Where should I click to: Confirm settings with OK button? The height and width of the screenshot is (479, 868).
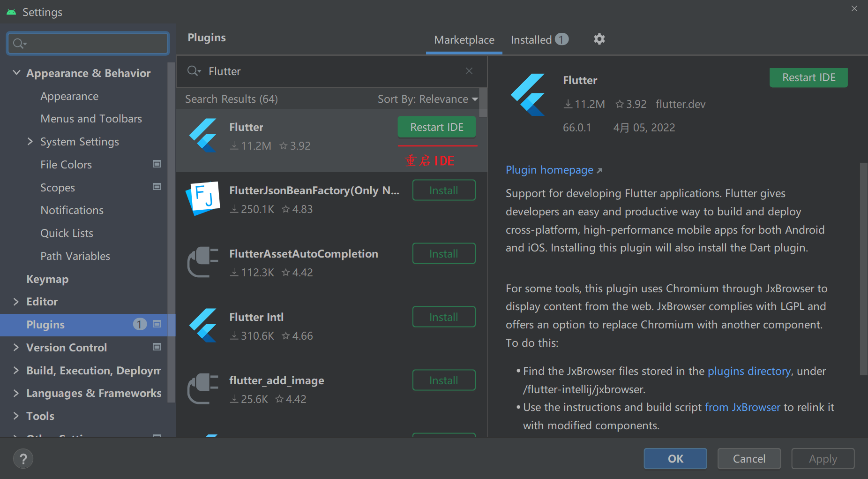pyautogui.click(x=675, y=458)
